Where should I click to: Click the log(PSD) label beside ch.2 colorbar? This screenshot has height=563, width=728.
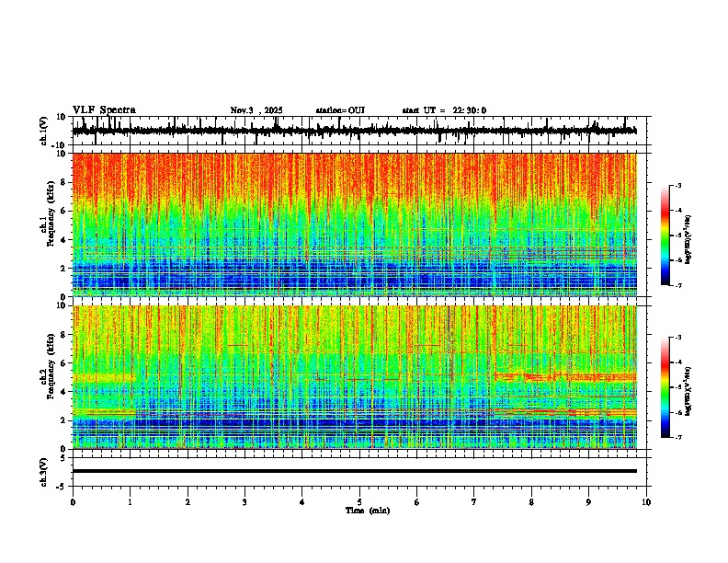(x=688, y=391)
